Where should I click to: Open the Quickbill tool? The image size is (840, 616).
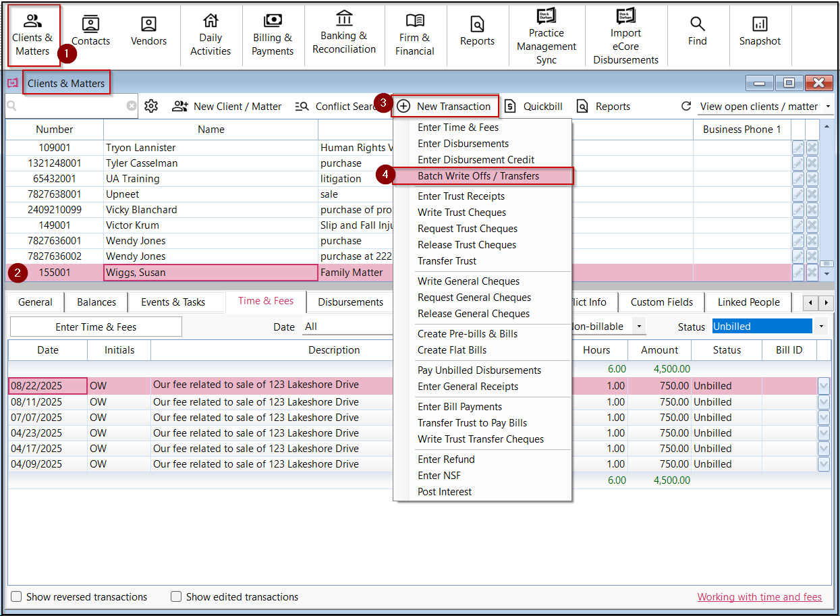534,106
